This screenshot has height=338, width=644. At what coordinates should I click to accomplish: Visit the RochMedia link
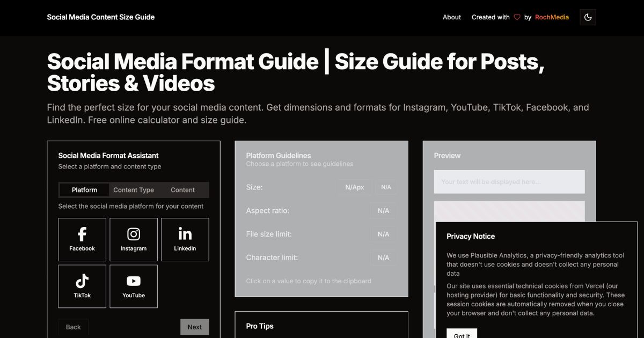[552, 17]
